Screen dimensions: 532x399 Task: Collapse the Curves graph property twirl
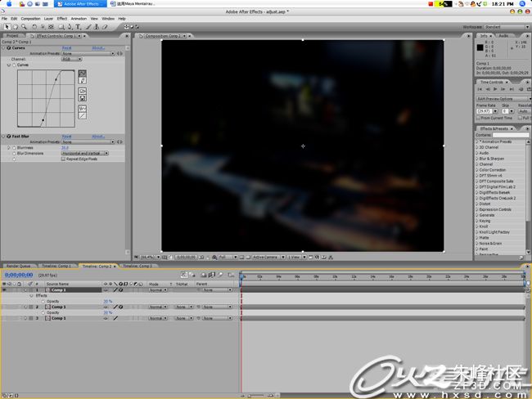pyautogui.click(x=9, y=65)
